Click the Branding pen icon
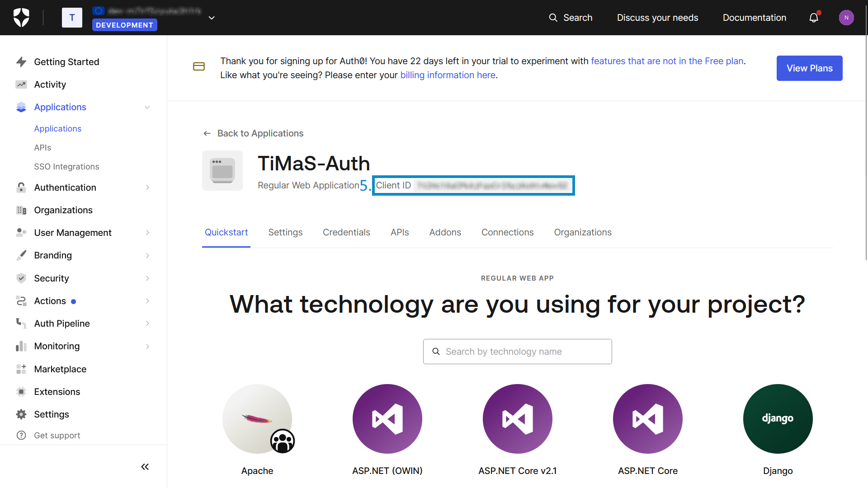Viewport: 868px width, 488px height. (x=21, y=255)
